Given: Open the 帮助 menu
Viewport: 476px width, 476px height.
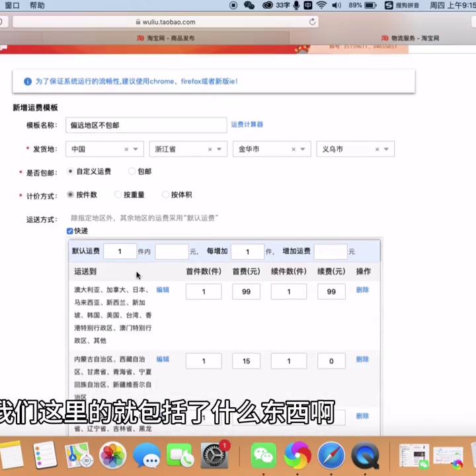Looking at the screenshot, I should (x=37, y=5).
